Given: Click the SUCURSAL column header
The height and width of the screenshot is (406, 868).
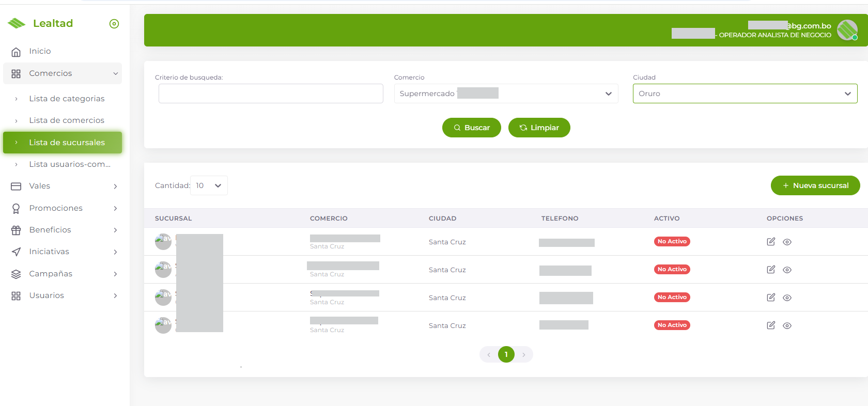Looking at the screenshot, I should 174,218.
